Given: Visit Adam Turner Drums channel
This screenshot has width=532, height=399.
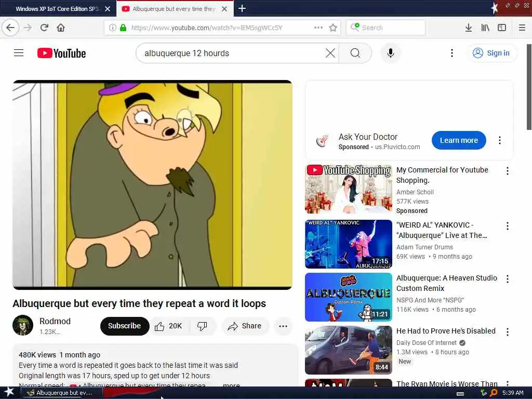Looking at the screenshot, I should click(424, 247).
